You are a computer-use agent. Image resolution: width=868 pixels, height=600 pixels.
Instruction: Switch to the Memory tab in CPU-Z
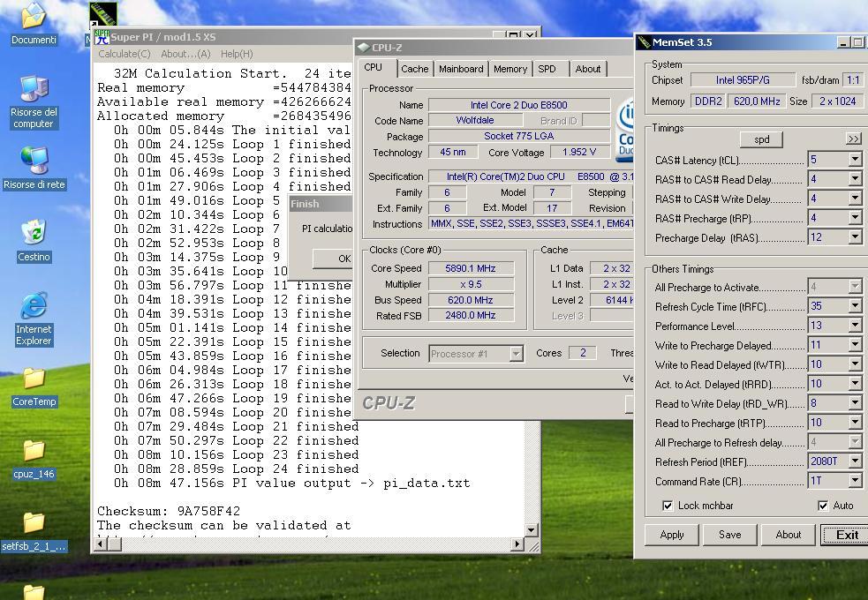(509, 69)
